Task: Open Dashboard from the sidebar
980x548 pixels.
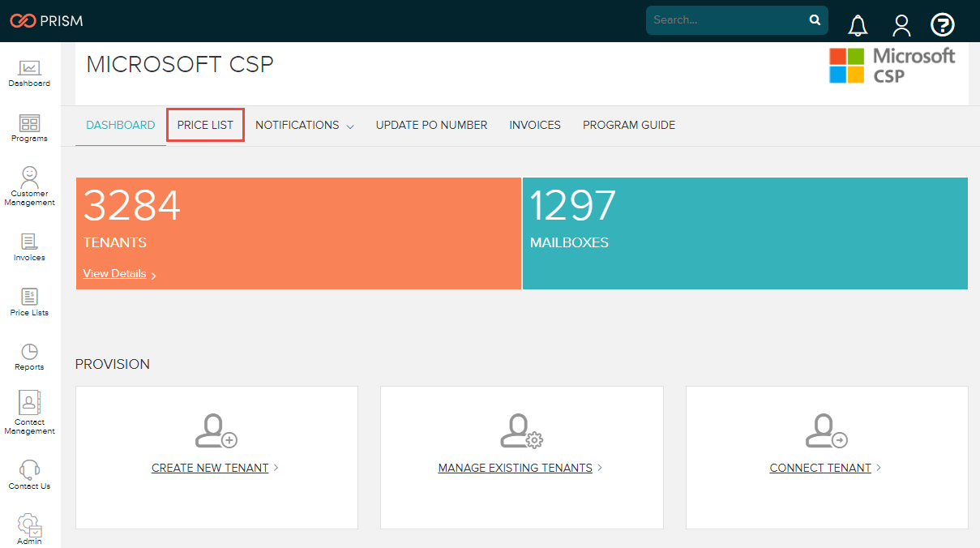Action: (x=30, y=73)
